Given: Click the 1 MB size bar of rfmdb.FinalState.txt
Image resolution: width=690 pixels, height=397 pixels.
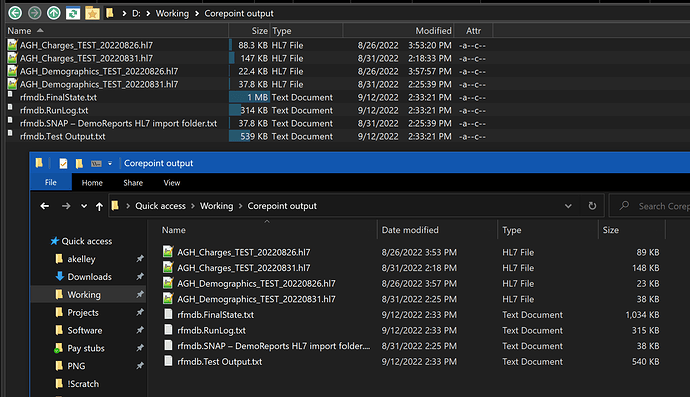Looking at the screenshot, I should [249, 97].
